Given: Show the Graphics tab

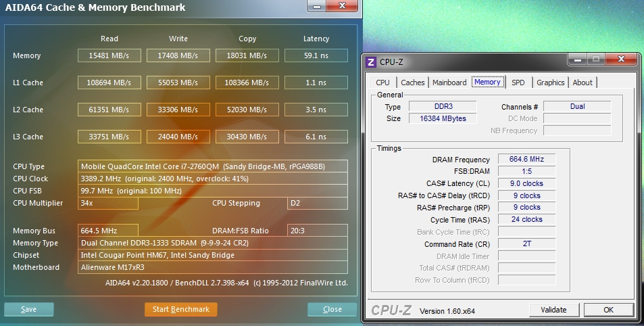Looking at the screenshot, I should pos(550,83).
